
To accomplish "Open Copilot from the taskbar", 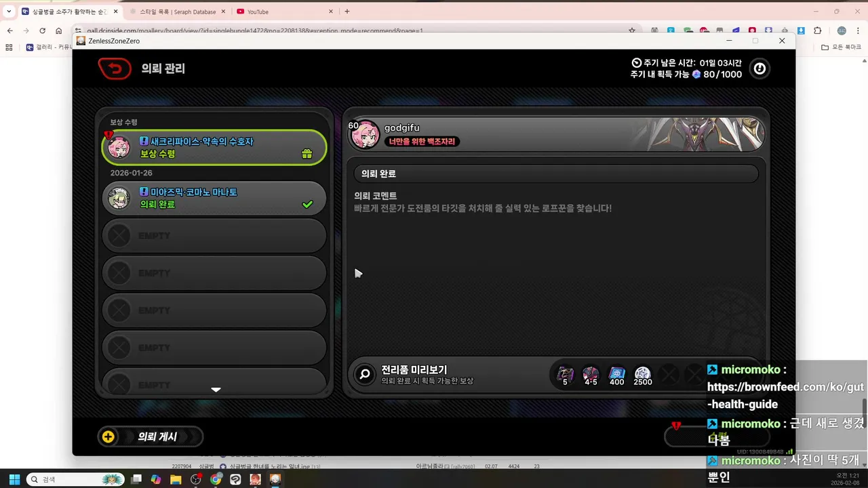I will coord(156,479).
